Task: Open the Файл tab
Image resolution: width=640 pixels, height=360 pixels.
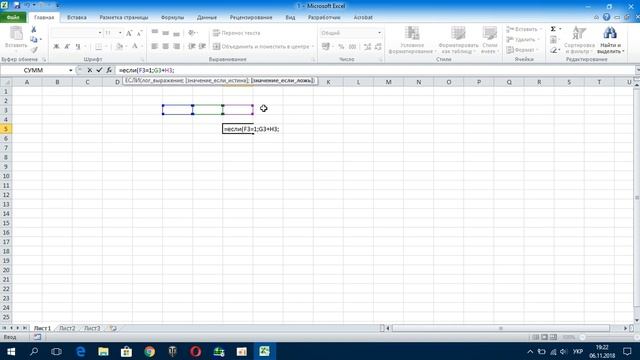Action: (x=13, y=18)
